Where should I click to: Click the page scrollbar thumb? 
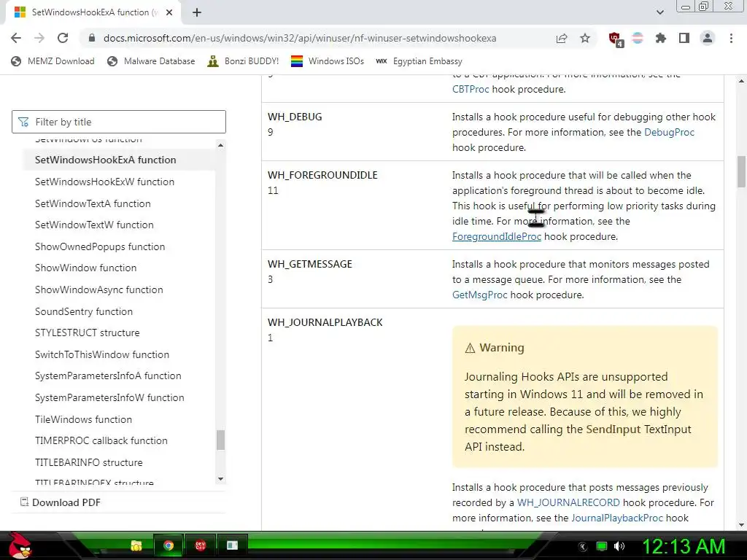tap(741, 171)
